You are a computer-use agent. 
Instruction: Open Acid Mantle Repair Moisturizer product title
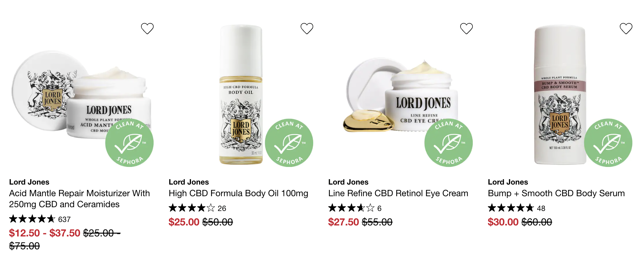79,199
